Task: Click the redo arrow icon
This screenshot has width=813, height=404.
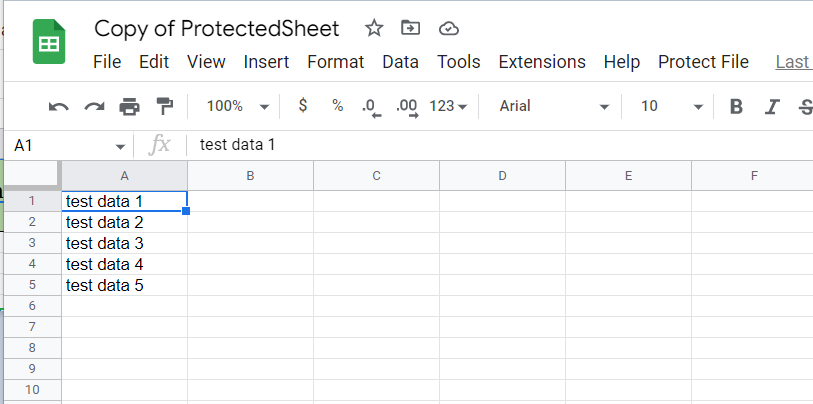Action: click(94, 107)
